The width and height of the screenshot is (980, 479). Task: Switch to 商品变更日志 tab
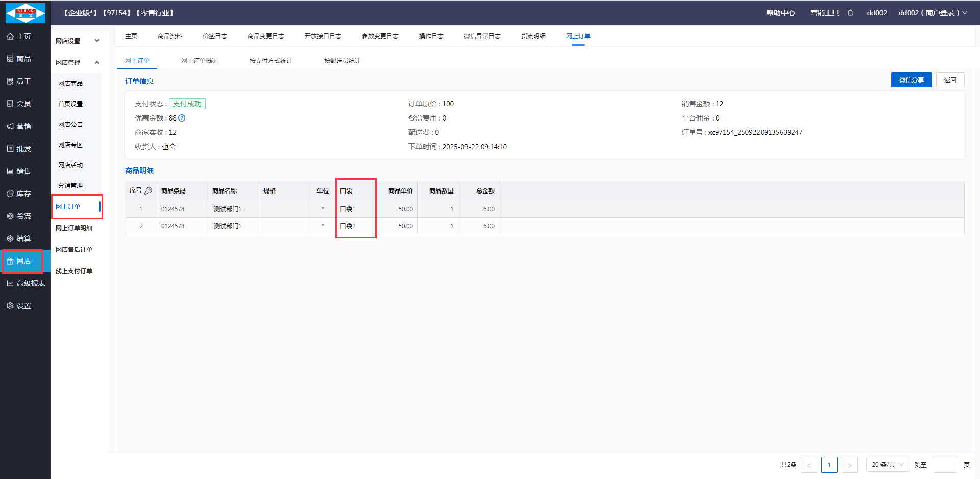pyautogui.click(x=265, y=36)
